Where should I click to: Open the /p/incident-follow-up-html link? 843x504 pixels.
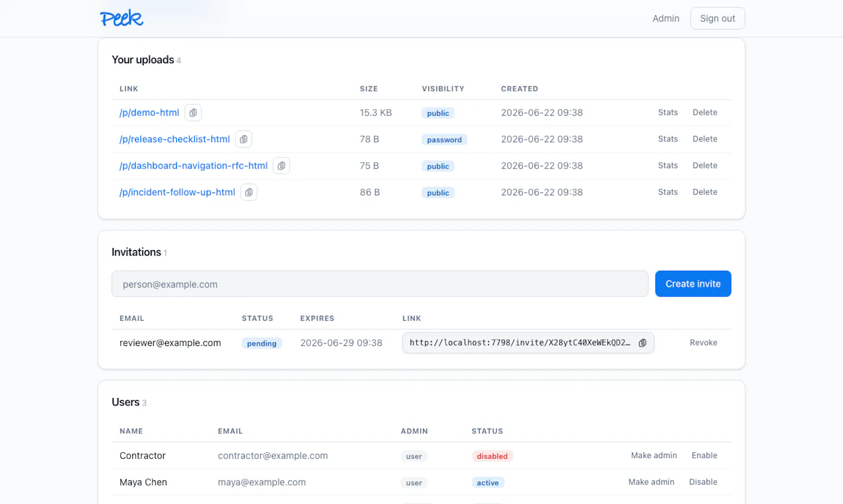tap(177, 192)
